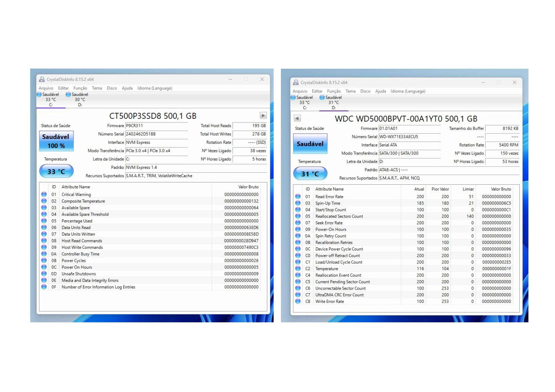Click Modo Transferência field SATA/300 | SATA/300
Viewport: 555px width, 392px height.
pos(410,153)
